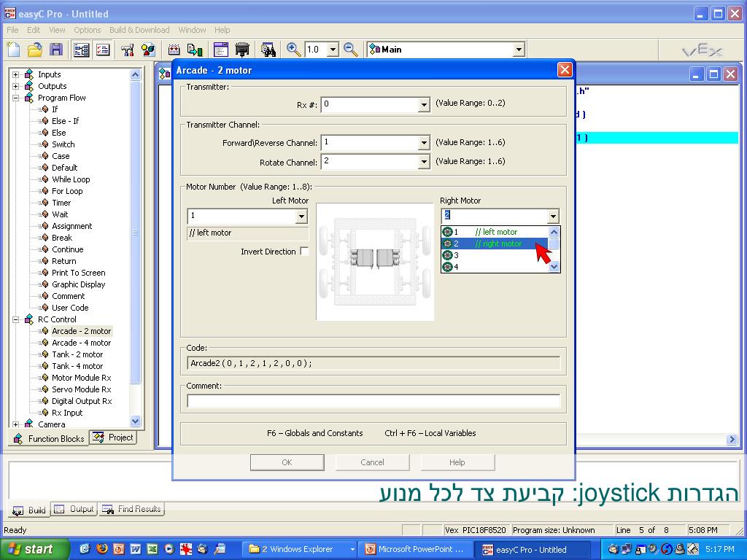Screen dimensions: 747x560
Task: Switch to Microsoft PowerPoint taskbar button
Action: [415, 550]
